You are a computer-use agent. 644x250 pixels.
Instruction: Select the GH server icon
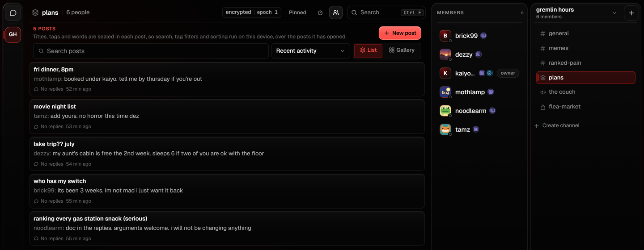[x=13, y=34]
